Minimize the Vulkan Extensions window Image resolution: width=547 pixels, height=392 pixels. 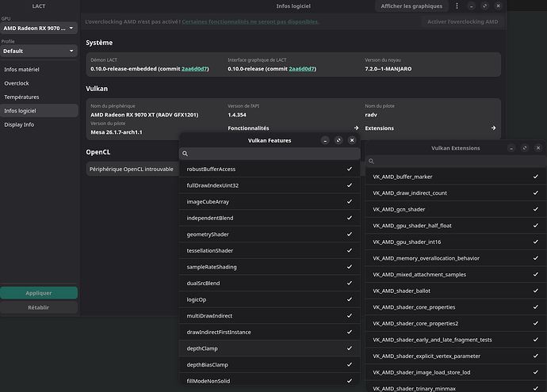point(511,148)
